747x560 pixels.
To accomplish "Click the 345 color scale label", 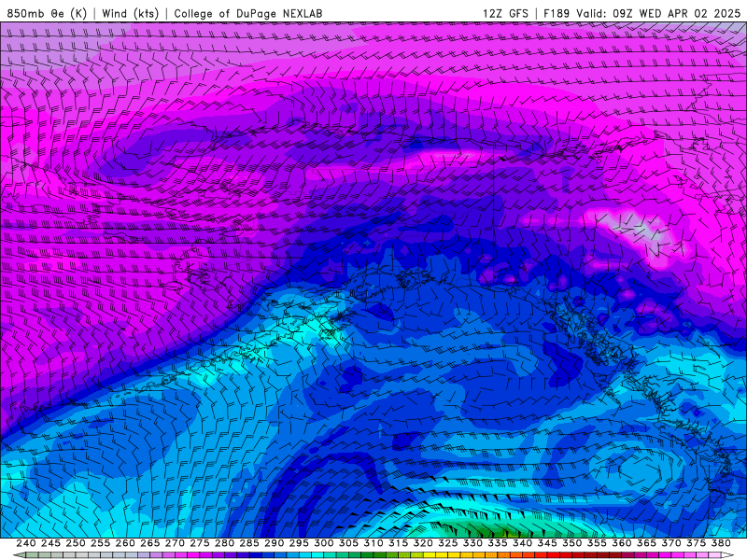I will pos(547,543).
